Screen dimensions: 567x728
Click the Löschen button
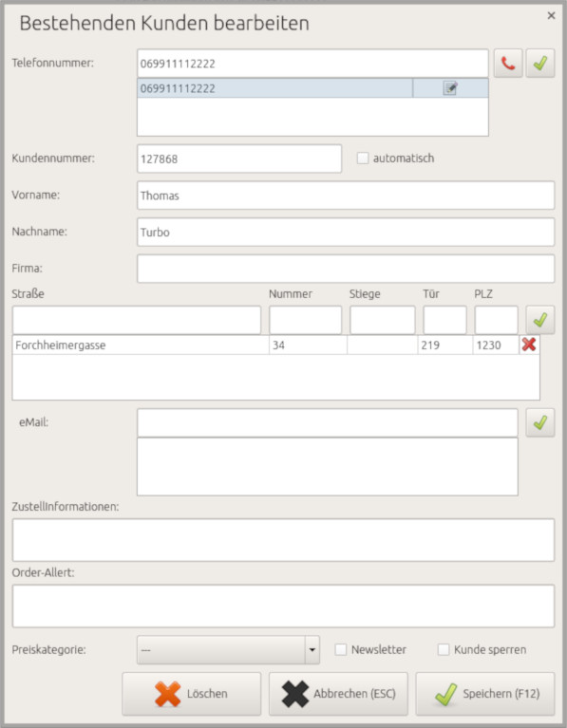tap(192, 694)
